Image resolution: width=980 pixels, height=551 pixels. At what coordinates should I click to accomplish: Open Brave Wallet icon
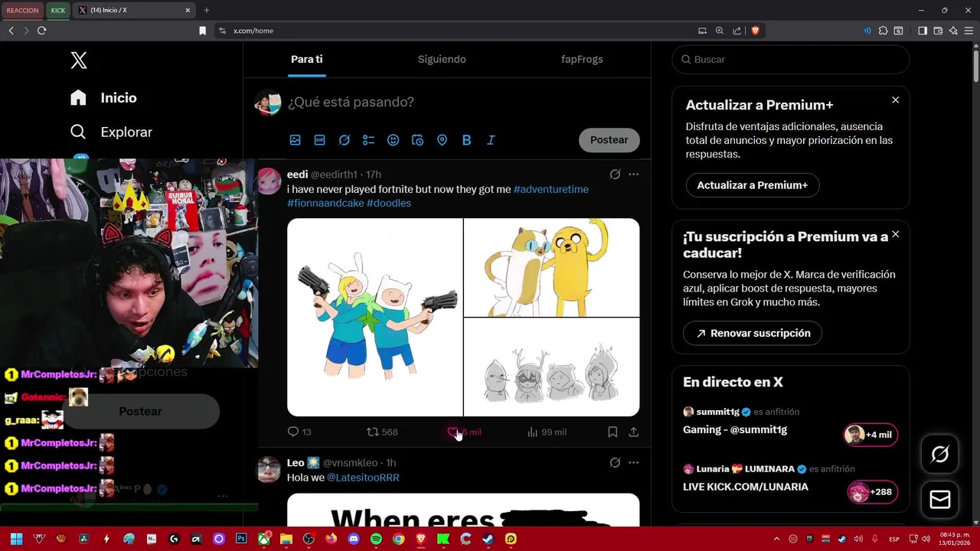tap(938, 31)
